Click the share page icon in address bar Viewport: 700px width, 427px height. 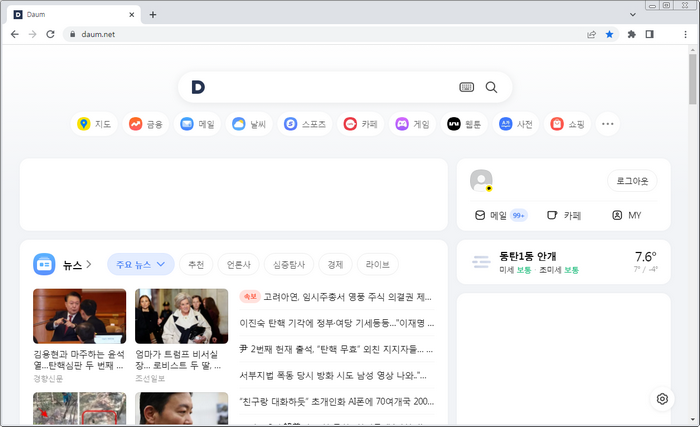point(592,34)
